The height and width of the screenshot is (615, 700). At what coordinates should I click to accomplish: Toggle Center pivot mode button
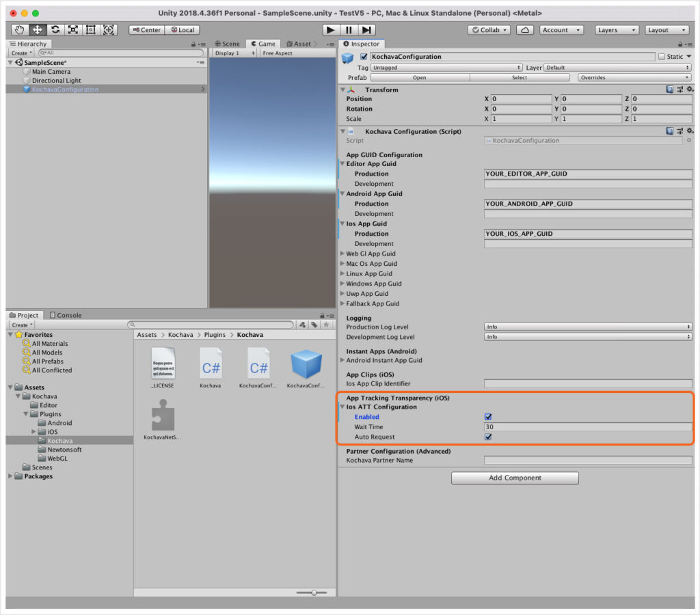tap(147, 30)
